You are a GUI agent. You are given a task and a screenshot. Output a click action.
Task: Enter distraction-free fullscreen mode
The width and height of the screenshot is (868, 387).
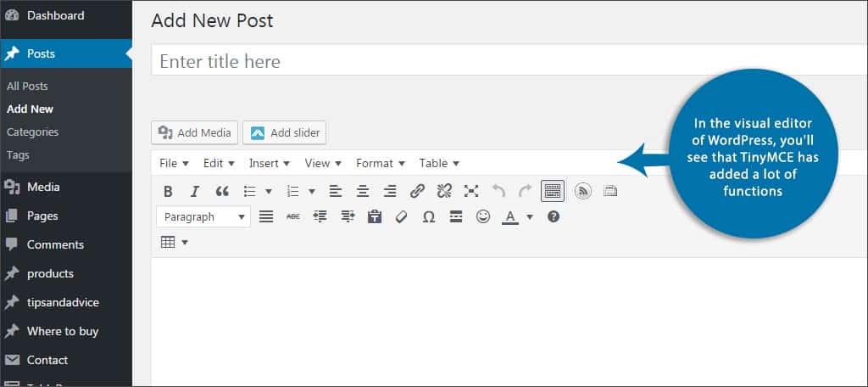click(471, 192)
